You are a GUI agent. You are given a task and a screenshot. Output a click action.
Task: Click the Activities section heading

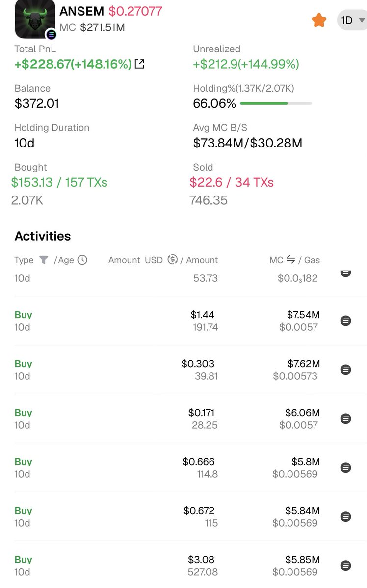click(x=43, y=236)
